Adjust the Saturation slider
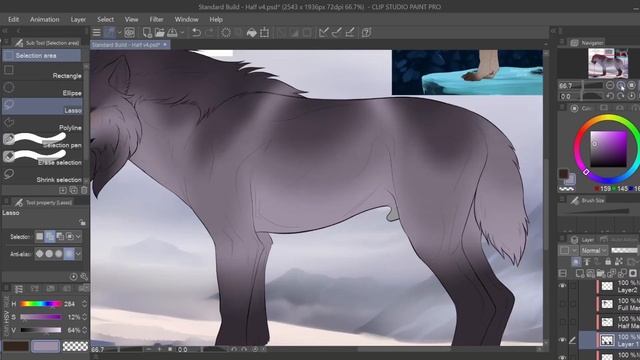Viewport: 640px width, 360px height. click(x=40, y=317)
